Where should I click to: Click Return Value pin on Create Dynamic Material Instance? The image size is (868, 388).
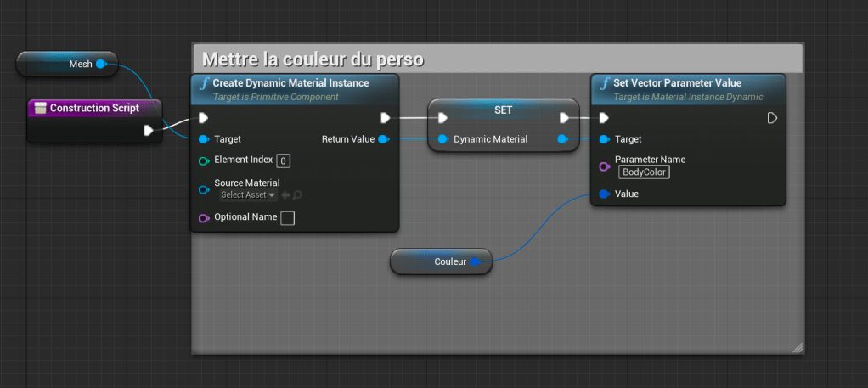tap(382, 139)
